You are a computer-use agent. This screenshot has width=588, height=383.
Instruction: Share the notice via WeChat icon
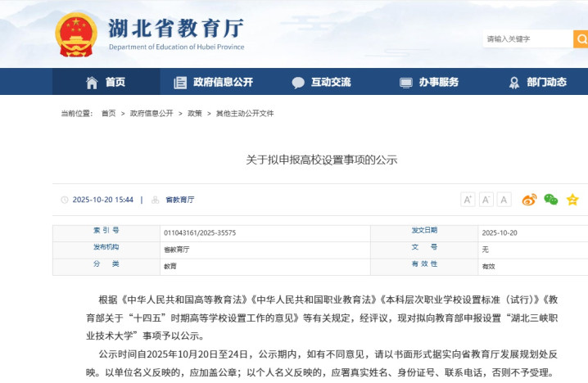pos(551,200)
